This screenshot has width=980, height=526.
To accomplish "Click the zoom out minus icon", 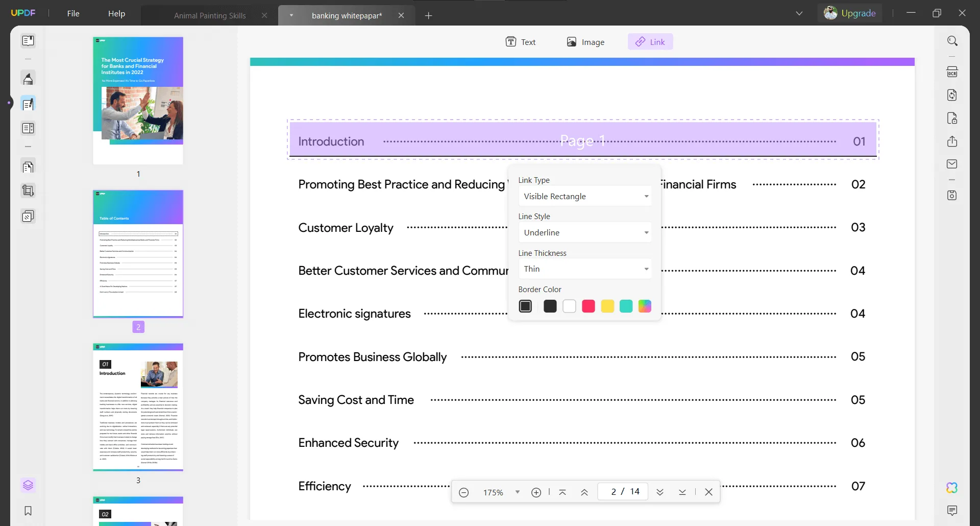I will point(463,492).
